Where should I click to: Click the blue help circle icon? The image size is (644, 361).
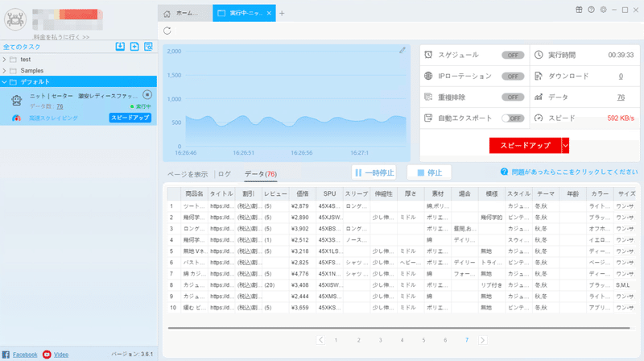tap(505, 172)
